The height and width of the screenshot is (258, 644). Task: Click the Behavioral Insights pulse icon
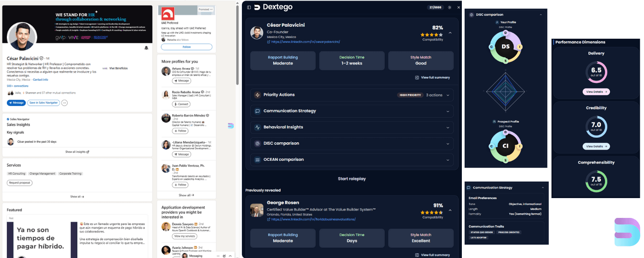(258, 127)
